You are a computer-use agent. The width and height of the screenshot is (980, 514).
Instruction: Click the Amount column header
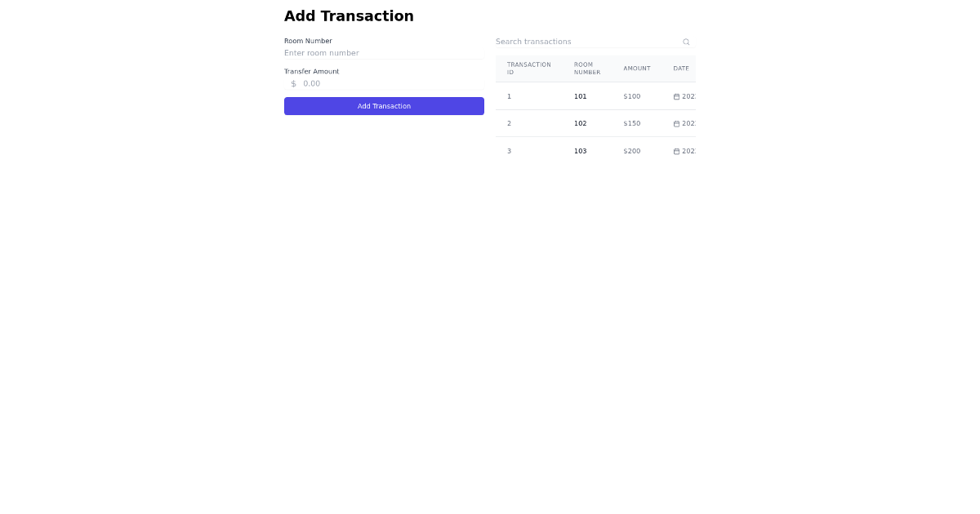click(x=637, y=69)
